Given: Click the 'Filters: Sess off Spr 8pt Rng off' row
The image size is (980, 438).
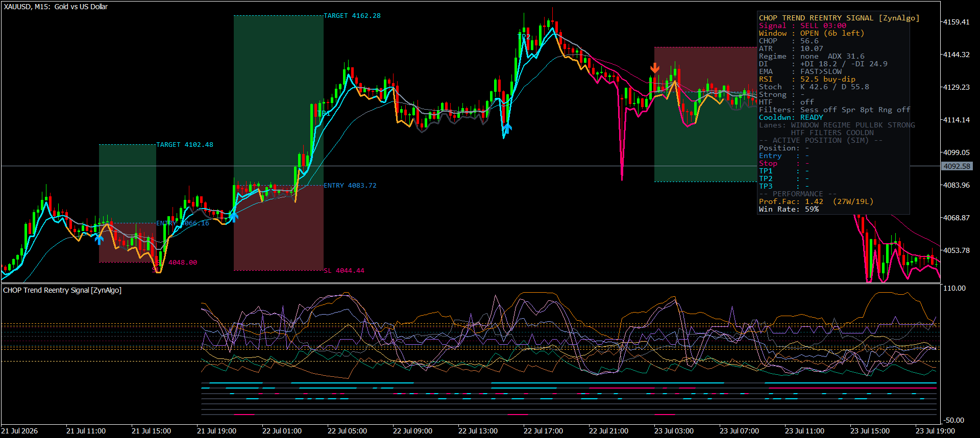Looking at the screenshot, I should point(835,110).
